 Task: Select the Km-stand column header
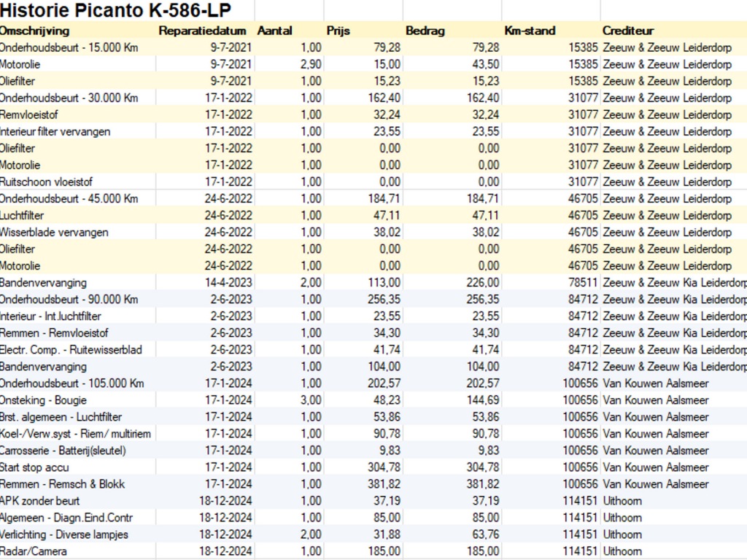coord(530,31)
